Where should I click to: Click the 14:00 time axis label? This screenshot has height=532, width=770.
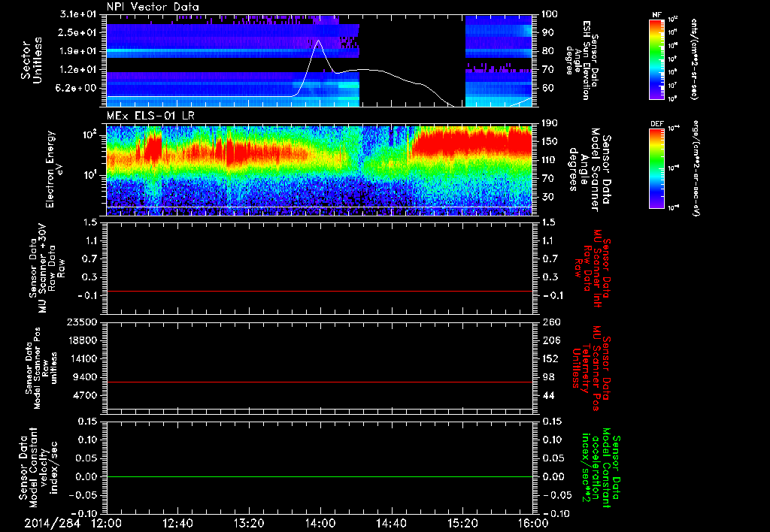(x=320, y=523)
